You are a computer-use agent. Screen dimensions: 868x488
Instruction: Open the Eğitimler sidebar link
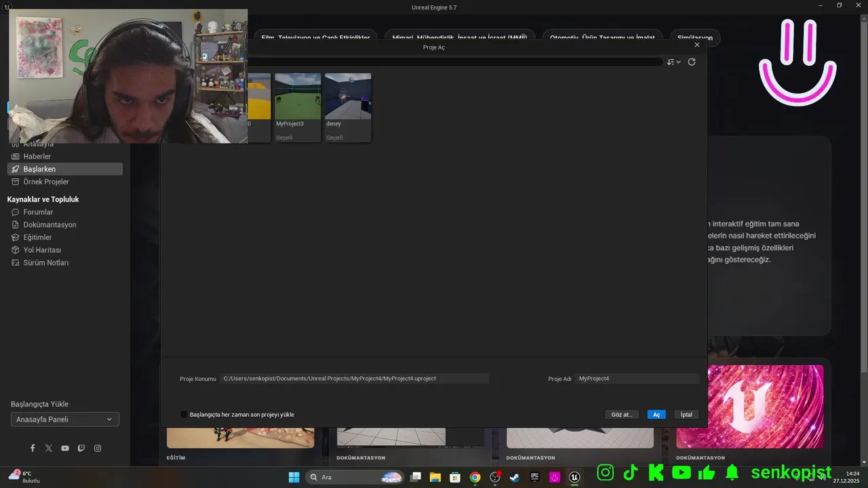pyautogui.click(x=64, y=237)
